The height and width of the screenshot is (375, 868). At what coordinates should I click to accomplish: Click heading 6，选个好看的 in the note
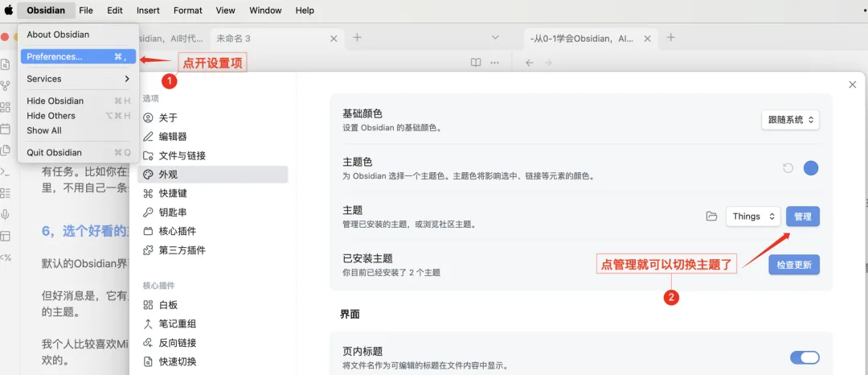click(86, 231)
